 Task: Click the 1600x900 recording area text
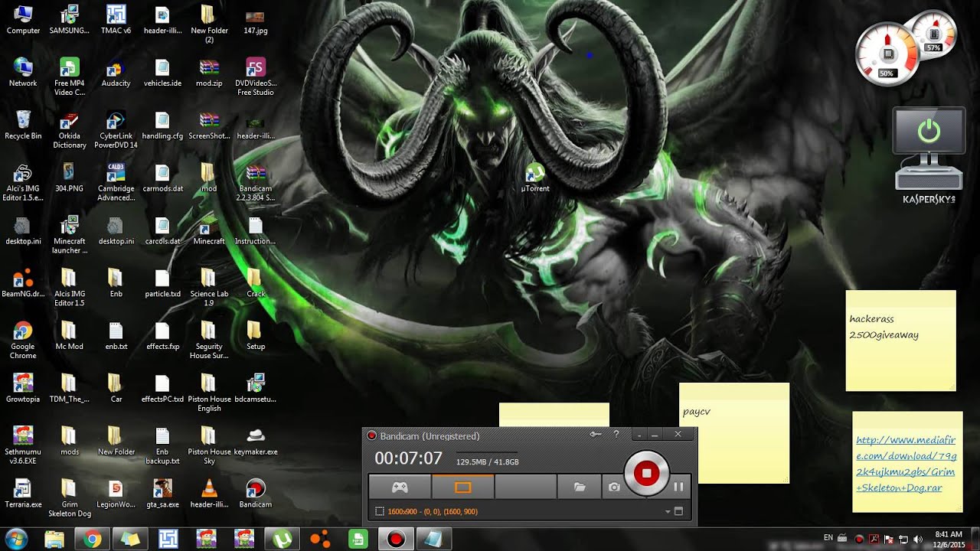coord(433,511)
